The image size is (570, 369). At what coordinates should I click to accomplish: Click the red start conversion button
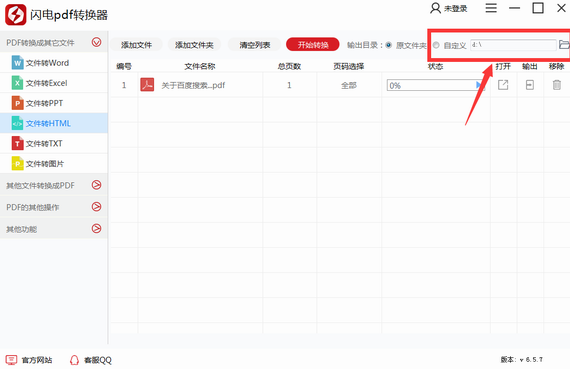tap(313, 45)
